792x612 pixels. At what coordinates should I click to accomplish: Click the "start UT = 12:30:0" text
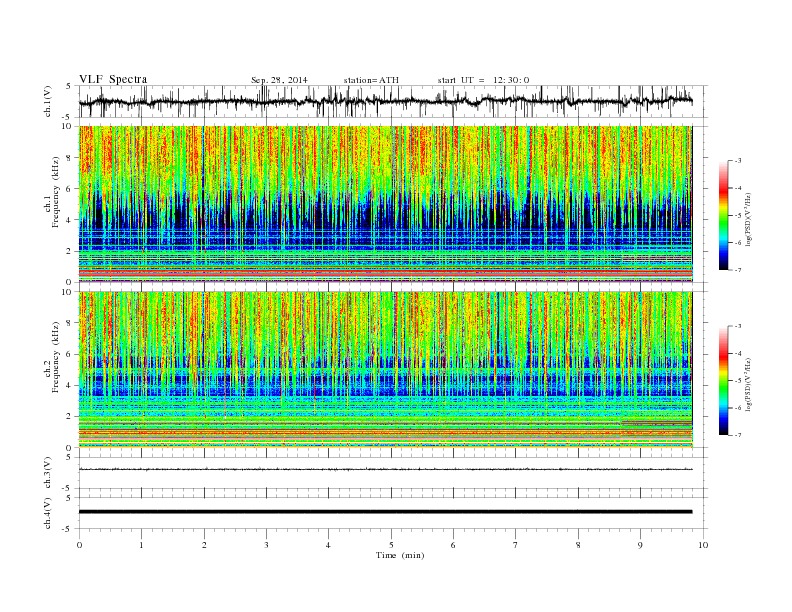[x=483, y=80]
